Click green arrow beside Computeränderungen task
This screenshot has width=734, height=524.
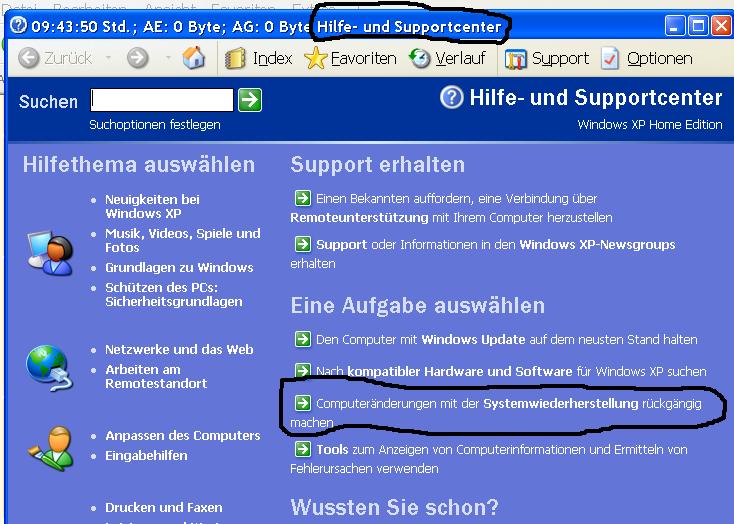302,402
